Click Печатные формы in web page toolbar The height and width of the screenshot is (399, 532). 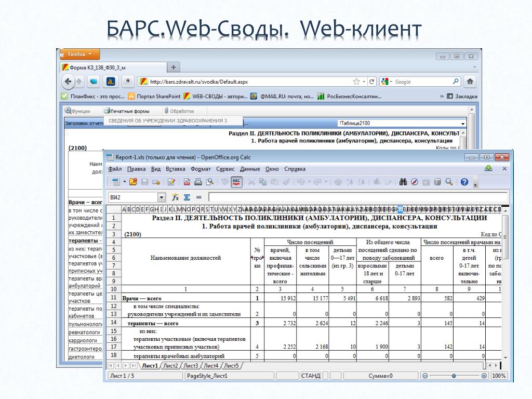click(127, 111)
